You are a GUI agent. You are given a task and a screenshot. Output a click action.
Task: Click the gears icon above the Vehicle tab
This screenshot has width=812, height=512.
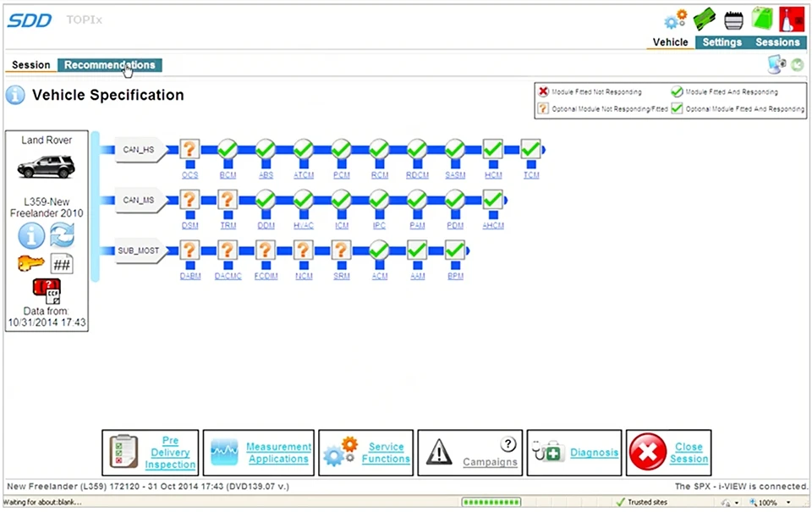(x=676, y=19)
